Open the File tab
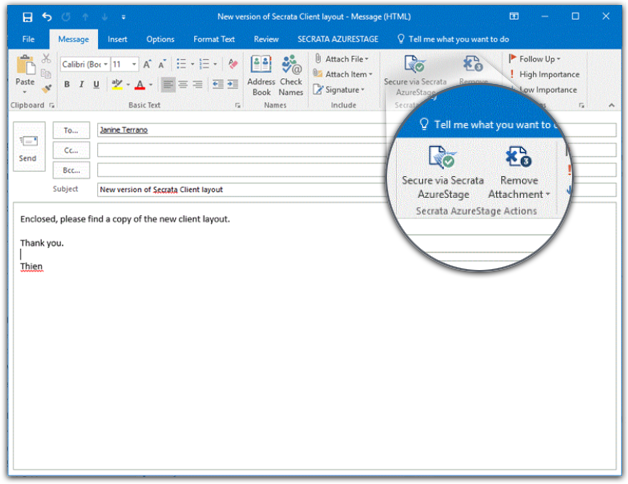Image resolution: width=628 pixels, height=484 pixels. (x=28, y=39)
